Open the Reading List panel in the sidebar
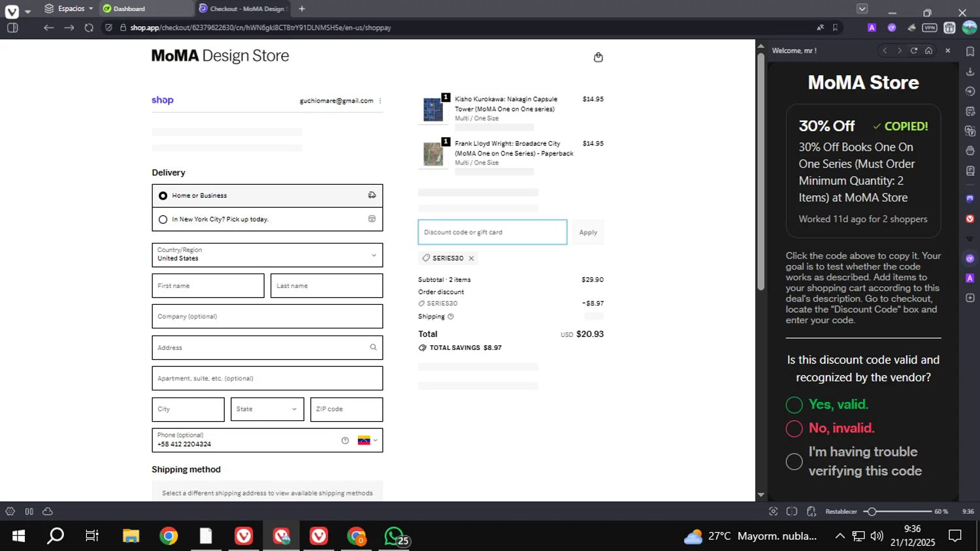 pos(970,170)
